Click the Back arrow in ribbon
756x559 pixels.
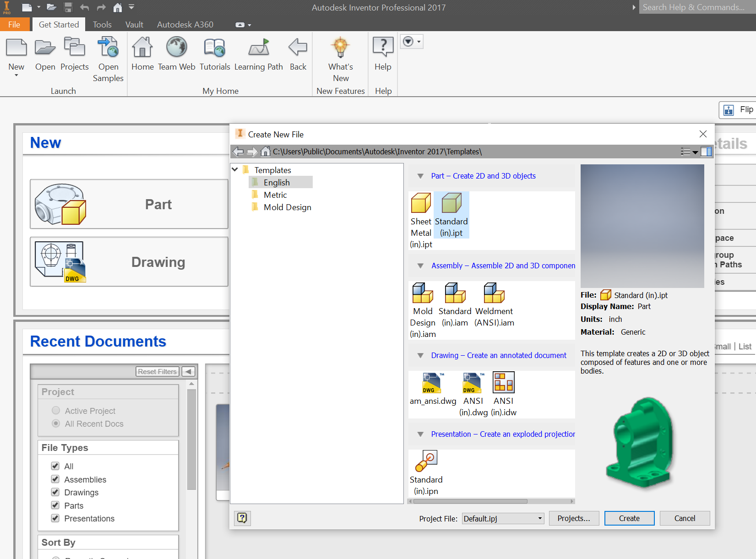pos(298,47)
